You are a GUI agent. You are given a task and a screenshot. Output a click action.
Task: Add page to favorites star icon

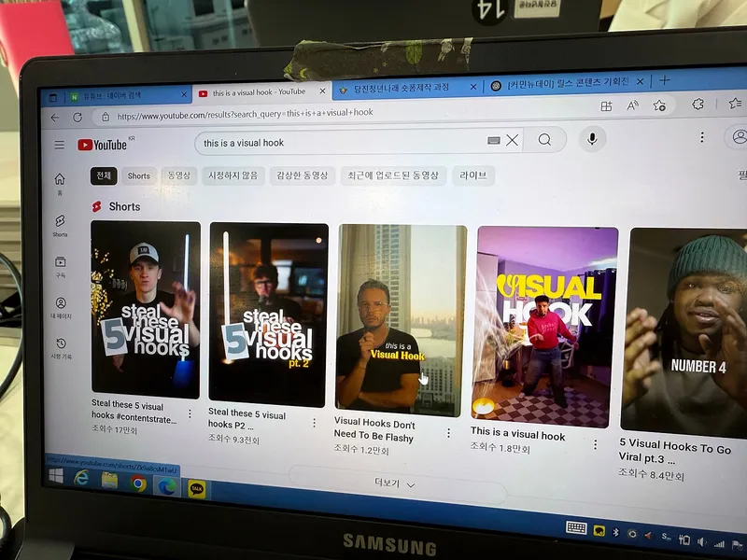point(659,105)
